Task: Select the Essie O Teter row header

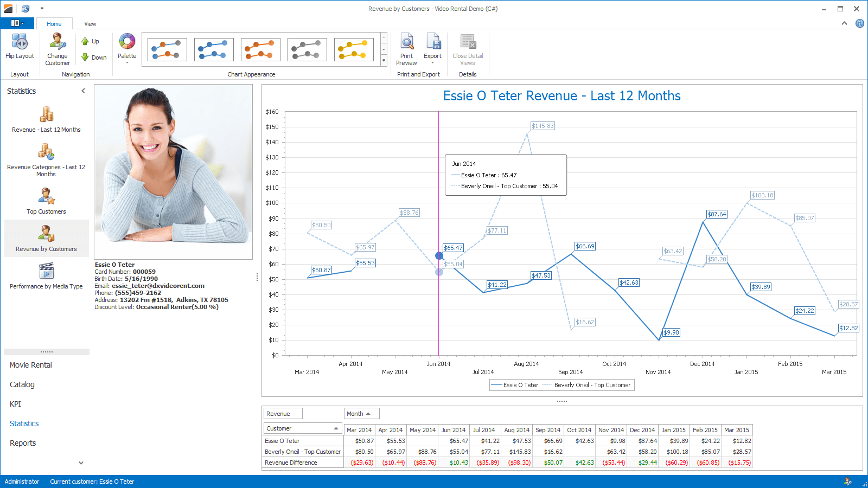Action: coord(303,441)
